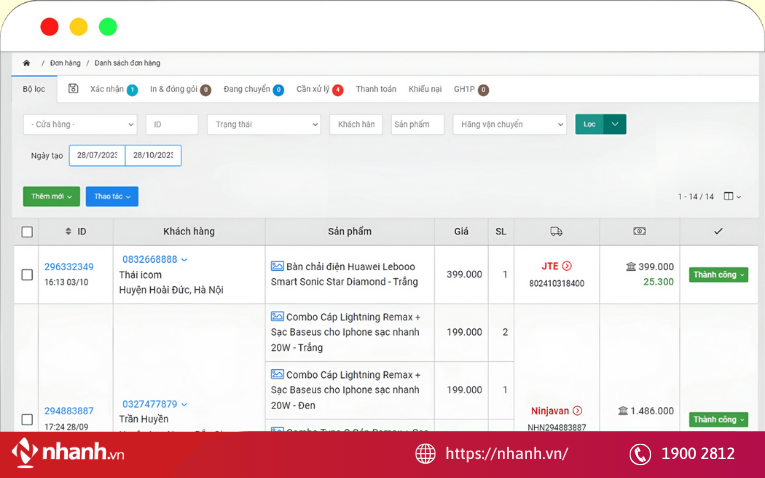Click the Ninjavan carrier link

(550, 411)
